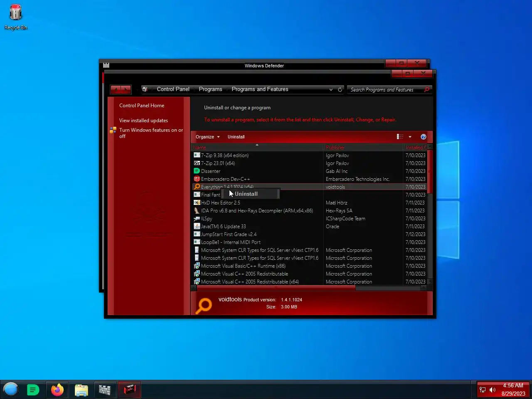Click the 7-Zip 9.38 (x64 edition) program icon
This screenshot has width=532, height=399.
click(197, 155)
